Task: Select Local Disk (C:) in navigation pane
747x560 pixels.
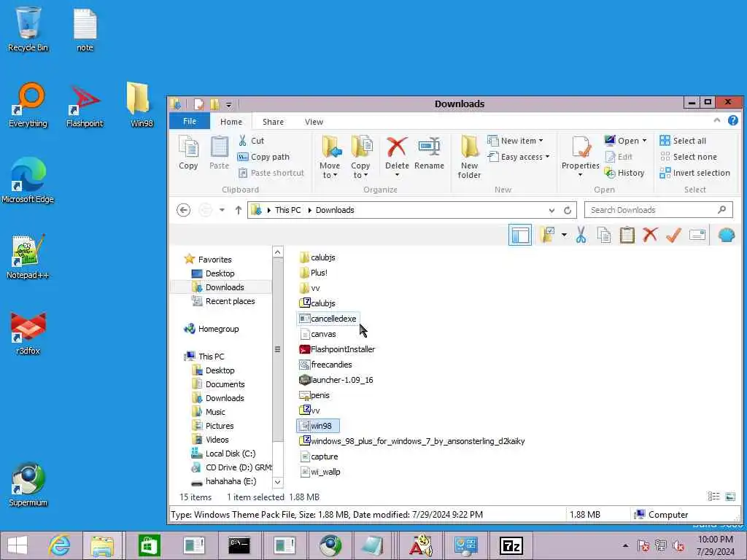Action: coord(223,454)
